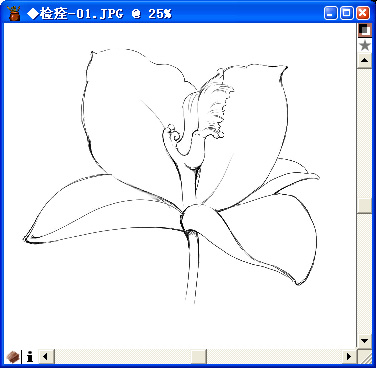This screenshot has width=377, height=369.
Task: Show document info via the "i" icon
Action: tap(30, 357)
